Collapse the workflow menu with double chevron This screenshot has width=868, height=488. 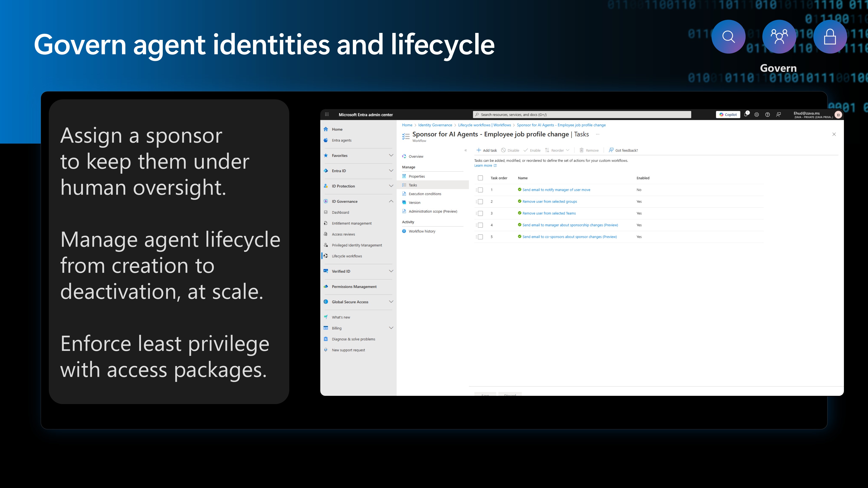pos(466,150)
